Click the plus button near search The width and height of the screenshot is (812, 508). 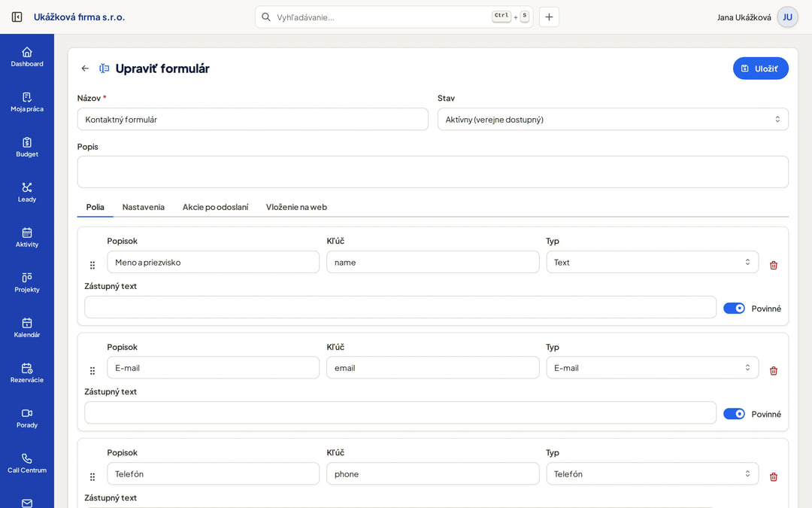[549, 17]
